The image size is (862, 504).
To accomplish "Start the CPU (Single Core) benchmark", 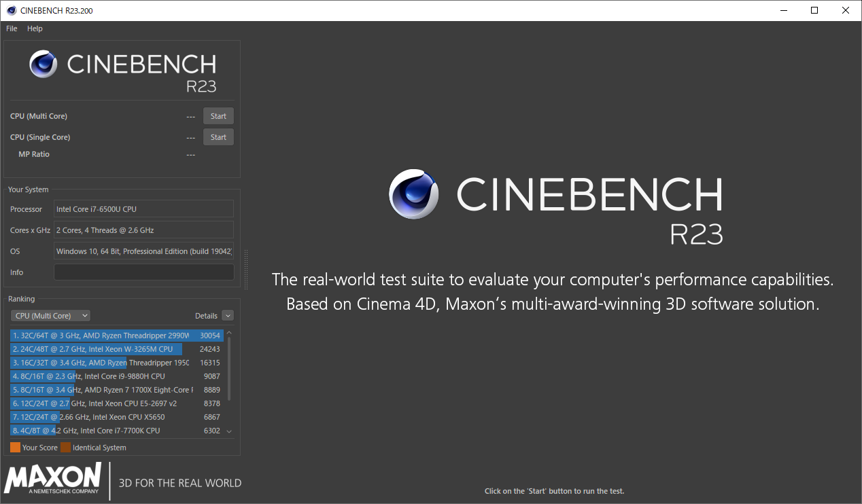I will [218, 137].
